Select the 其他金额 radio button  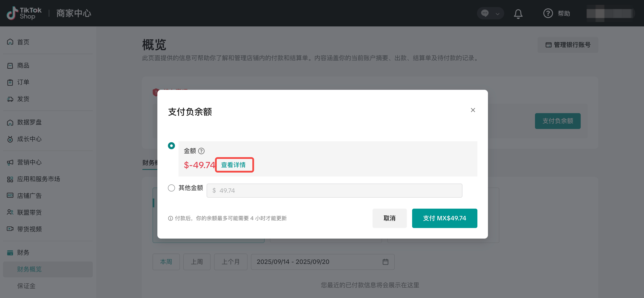coord(171,188)
